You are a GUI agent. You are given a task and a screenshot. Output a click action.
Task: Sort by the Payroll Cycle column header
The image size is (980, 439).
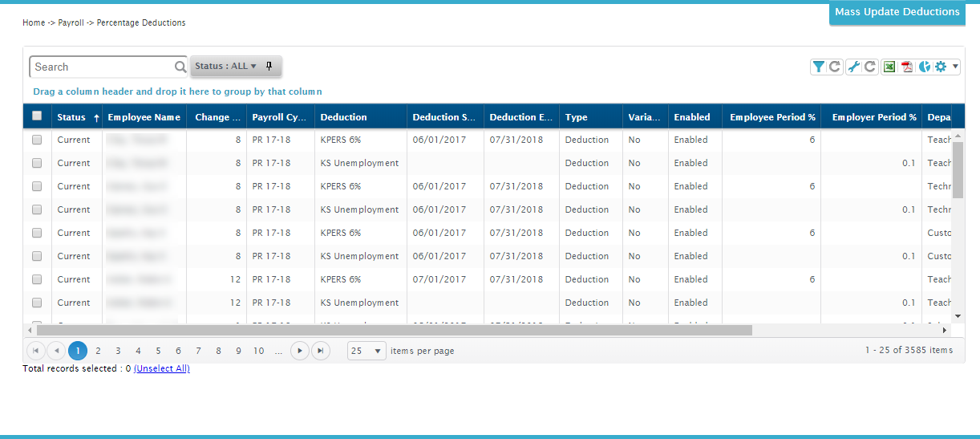(x=281, y=117)
